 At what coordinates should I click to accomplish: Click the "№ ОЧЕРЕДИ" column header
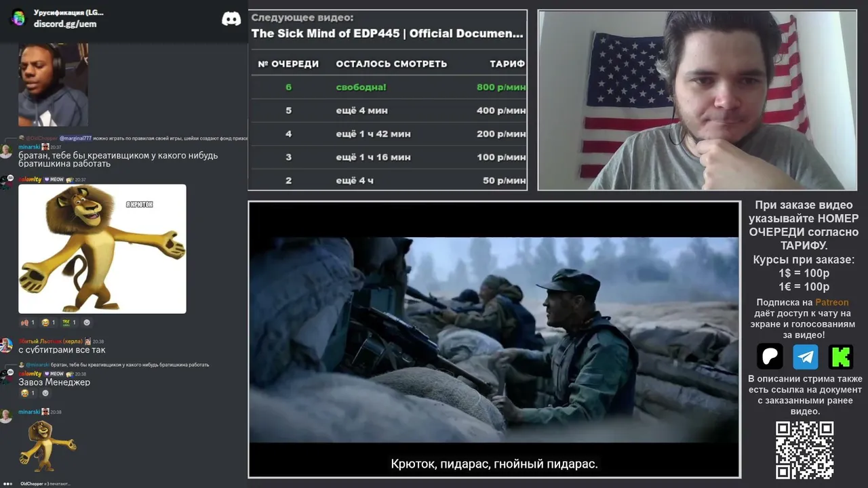288,64
